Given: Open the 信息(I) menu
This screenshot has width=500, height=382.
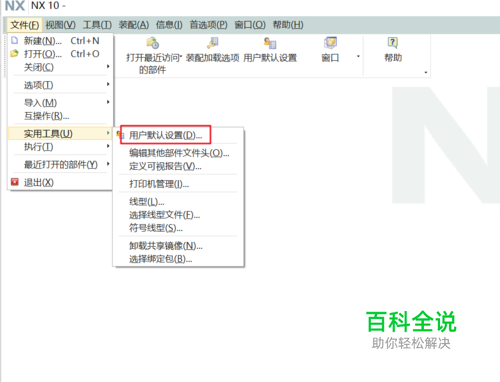Looking at the screenshot, I should pos(169,25).
